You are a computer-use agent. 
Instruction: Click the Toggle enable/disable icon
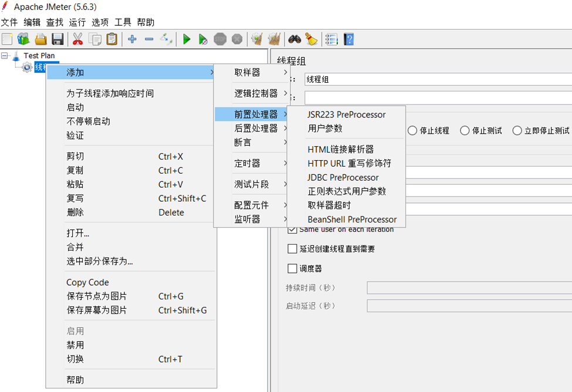point(166,39)
